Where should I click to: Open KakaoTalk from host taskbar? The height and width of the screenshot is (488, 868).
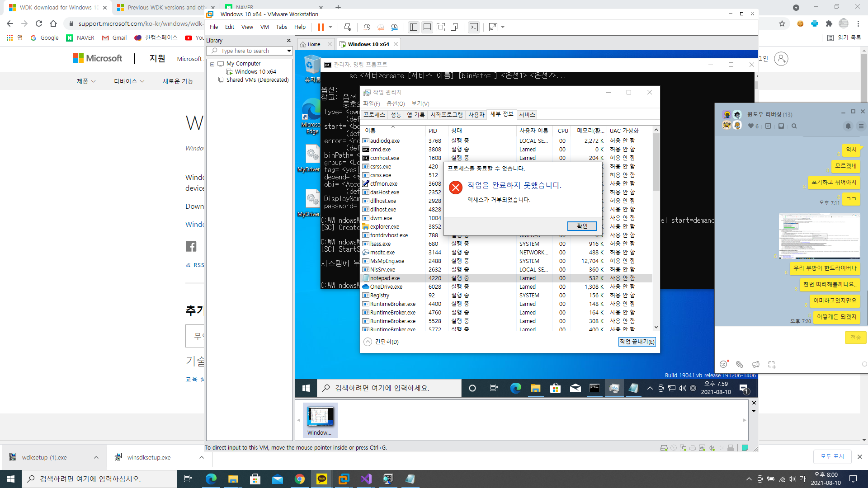(322, 479)
